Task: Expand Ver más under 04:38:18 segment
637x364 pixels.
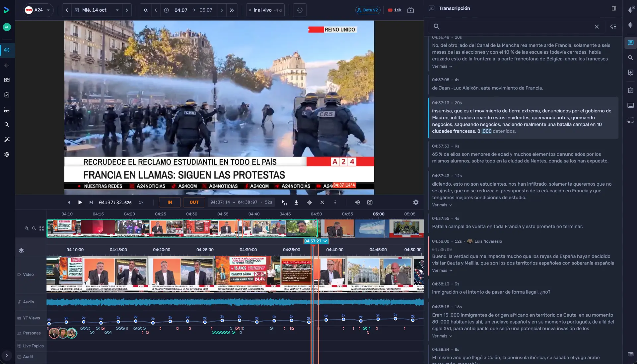Action: pos(442,336)
